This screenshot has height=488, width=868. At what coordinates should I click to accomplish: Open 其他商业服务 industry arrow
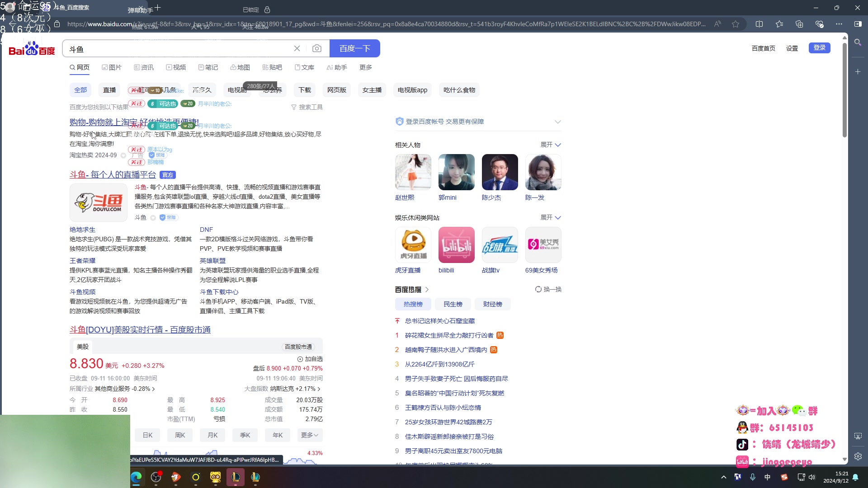[154, 389]
